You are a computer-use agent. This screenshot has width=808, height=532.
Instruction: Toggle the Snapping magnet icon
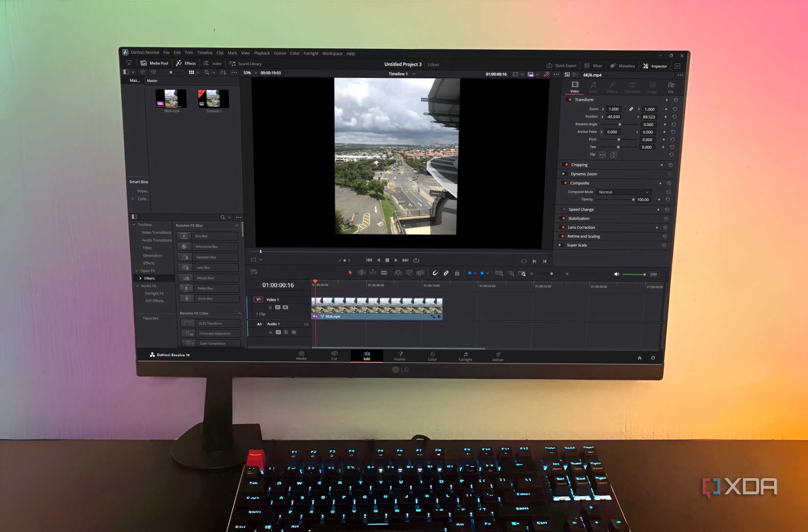point(435,273)
